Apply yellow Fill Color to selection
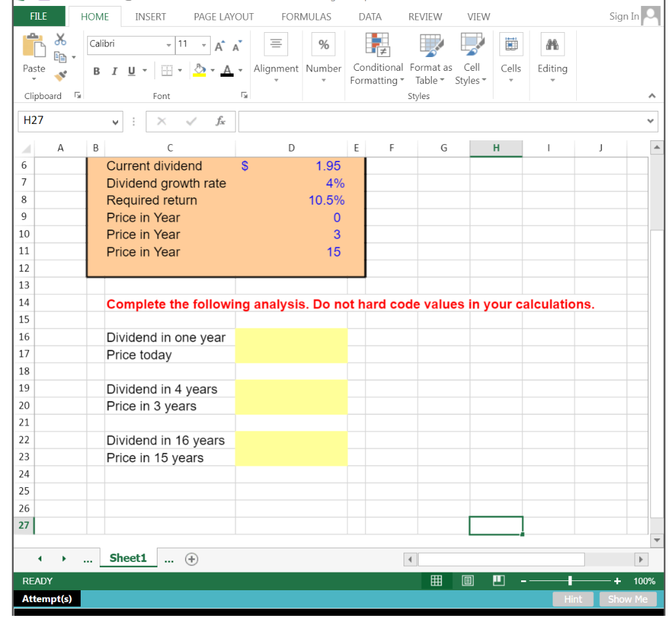The height and width of the screenshot is (625, 672). 198,70
